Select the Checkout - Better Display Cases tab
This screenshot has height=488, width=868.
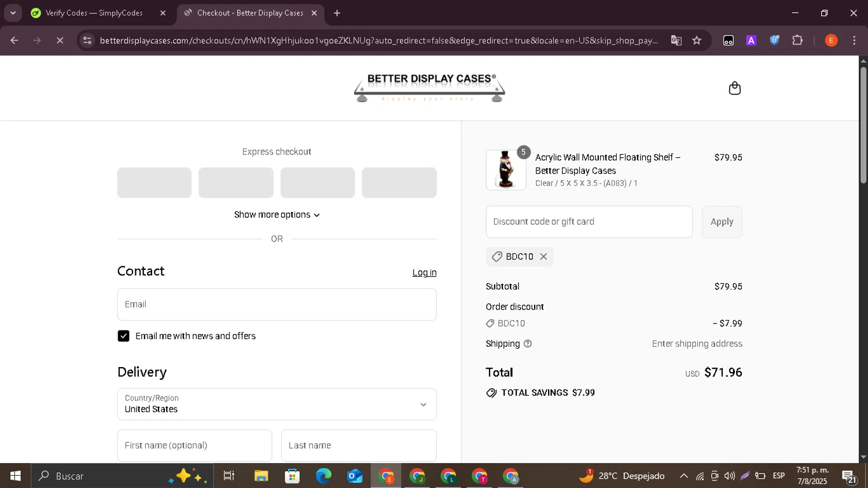(251, 13)
